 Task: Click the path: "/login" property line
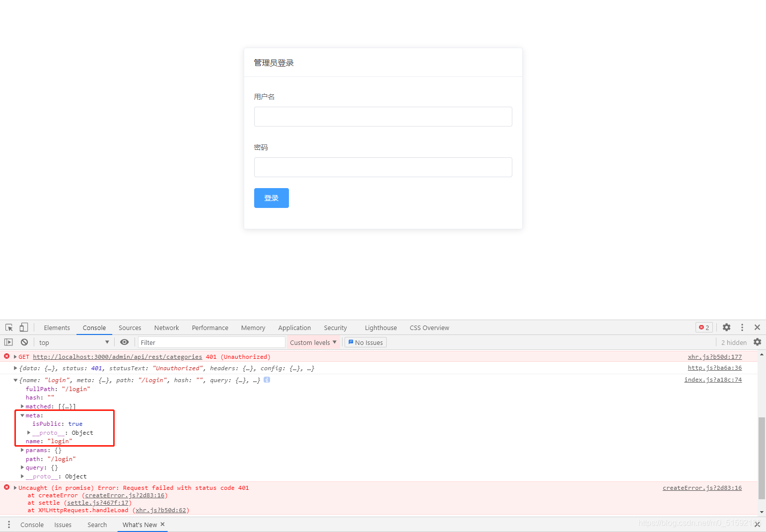tap(51, 459)
